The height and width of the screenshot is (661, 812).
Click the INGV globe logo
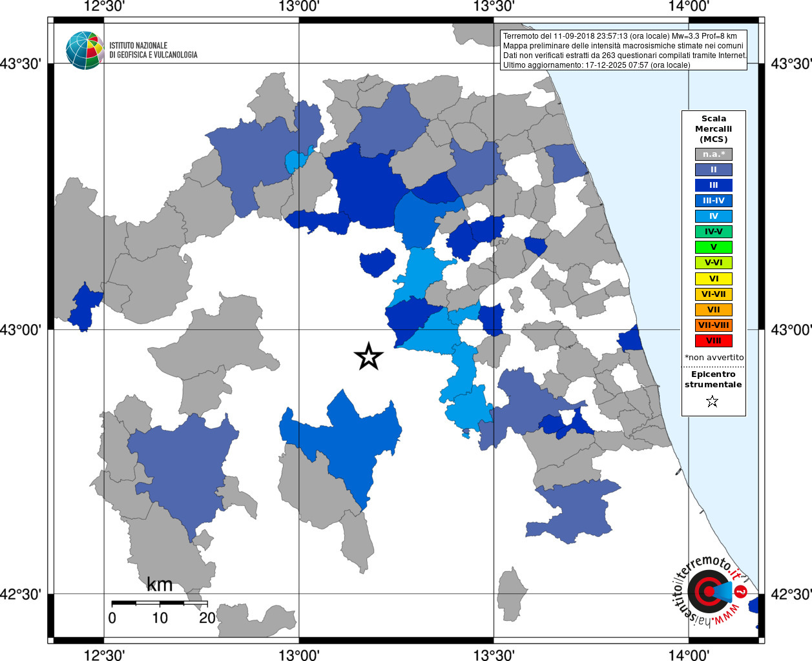pos(85,50)
